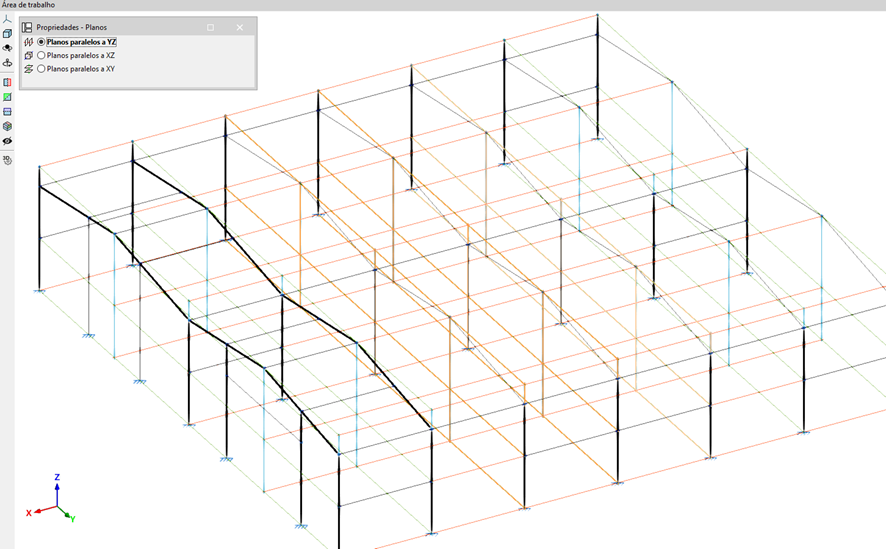Click the YZ parallel planes icon

pos(29,42)
